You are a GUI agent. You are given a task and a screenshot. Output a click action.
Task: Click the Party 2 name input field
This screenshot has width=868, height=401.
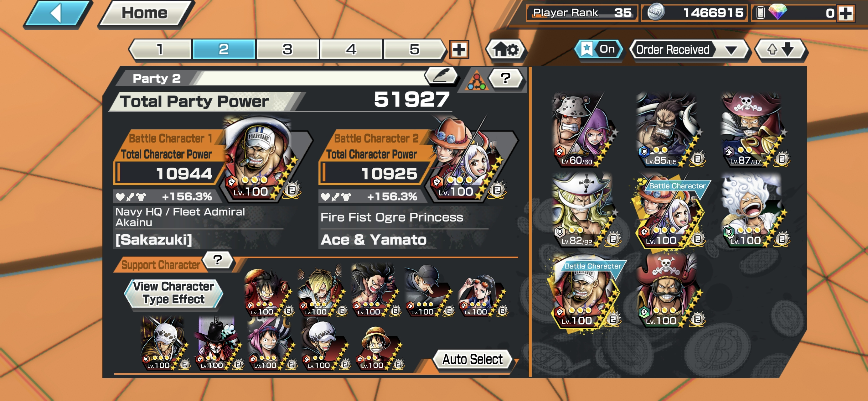[x=309, y=78]
